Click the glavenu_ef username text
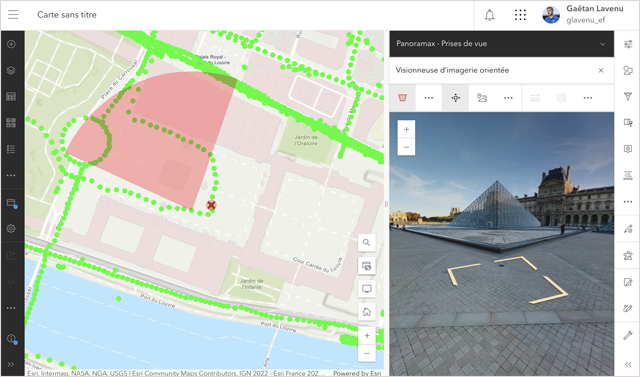This screenshot has width=640, height=377. pyautogui.click(x=585, y=20)
